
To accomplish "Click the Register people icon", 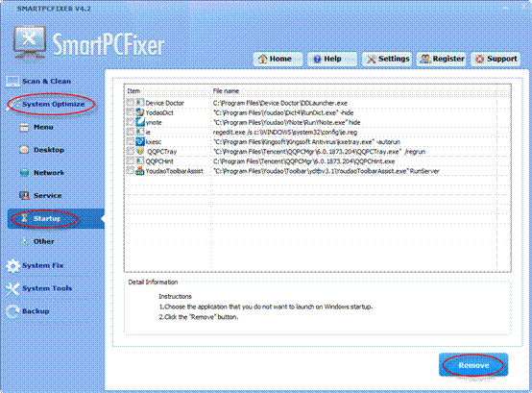I will coord(425,59).
